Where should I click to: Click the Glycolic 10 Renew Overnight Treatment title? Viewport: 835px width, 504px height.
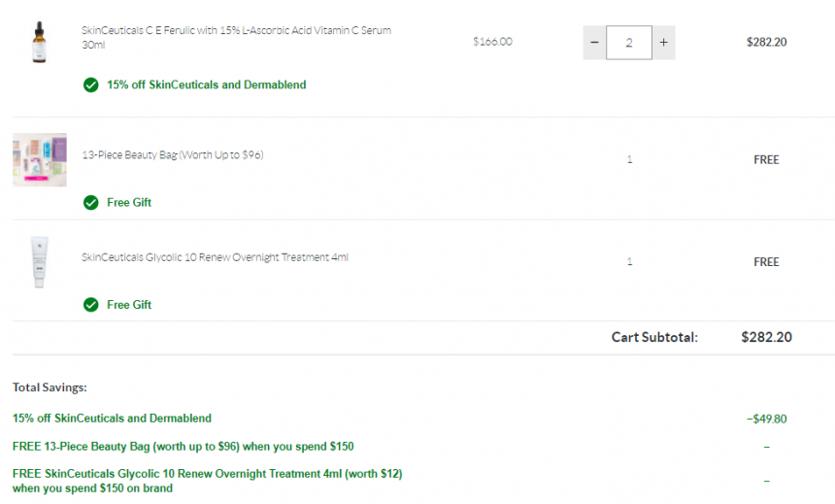click(216, 257)
